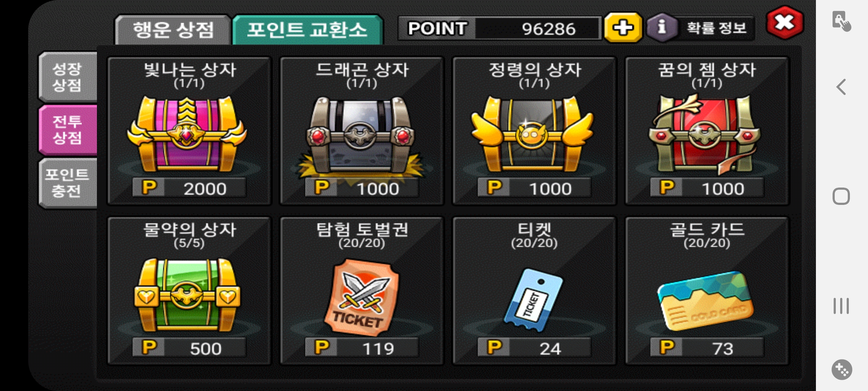Tap the Android back arrow

tap(841, 87)
